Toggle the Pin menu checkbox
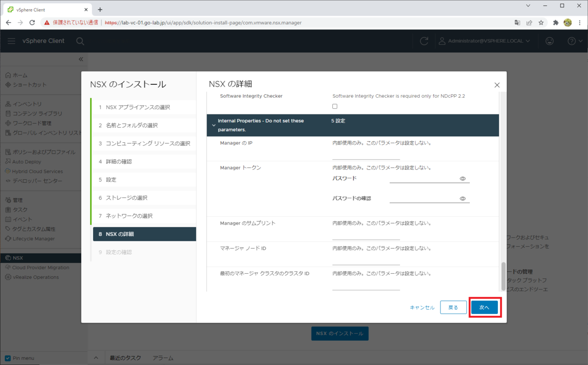 8,358
